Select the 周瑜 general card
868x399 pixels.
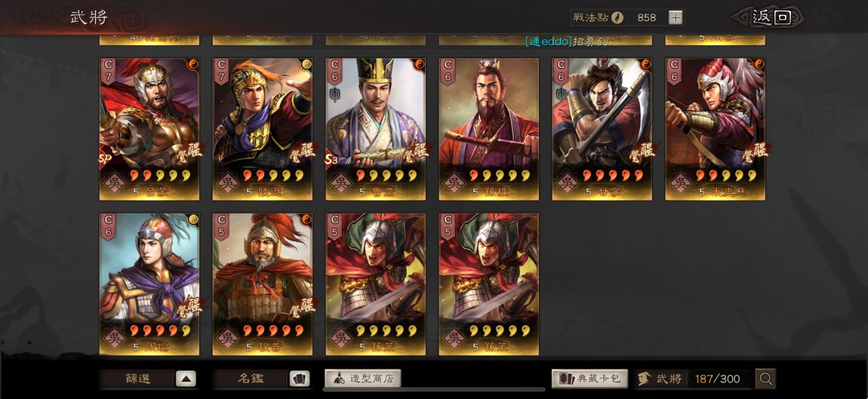[149, 284]
